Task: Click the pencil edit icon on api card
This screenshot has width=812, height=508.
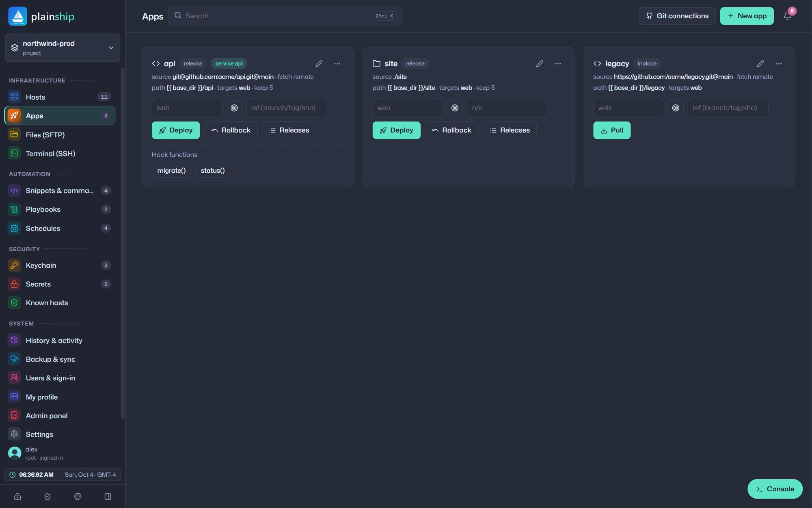Action: point(319,63)
